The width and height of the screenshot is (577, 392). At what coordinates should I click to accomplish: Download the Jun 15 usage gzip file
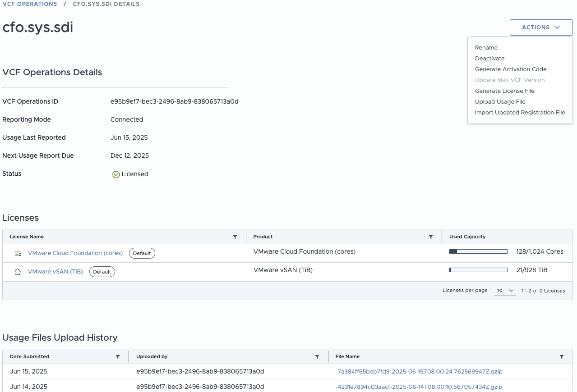coord(419,372)
